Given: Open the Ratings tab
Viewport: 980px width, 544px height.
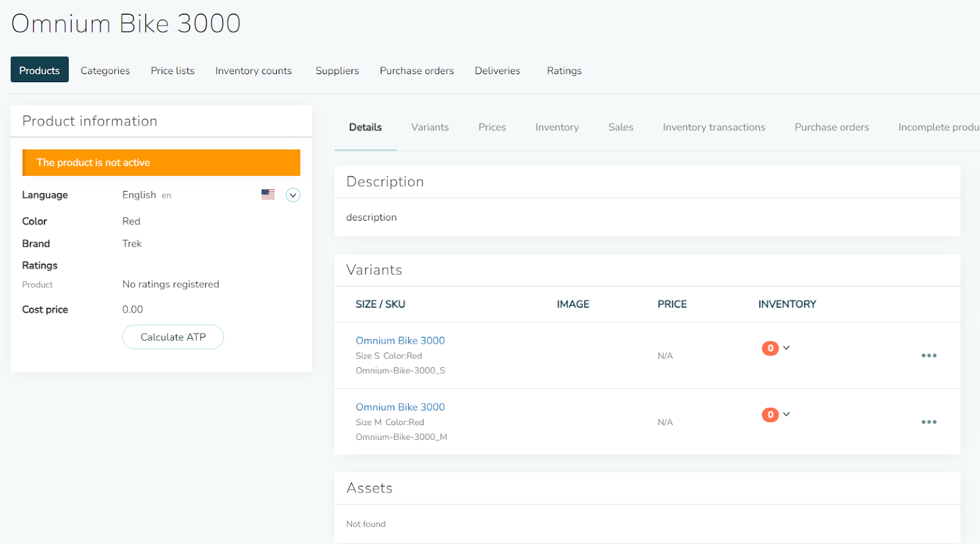Looking at the screenshot, I should tap(564, 70).
